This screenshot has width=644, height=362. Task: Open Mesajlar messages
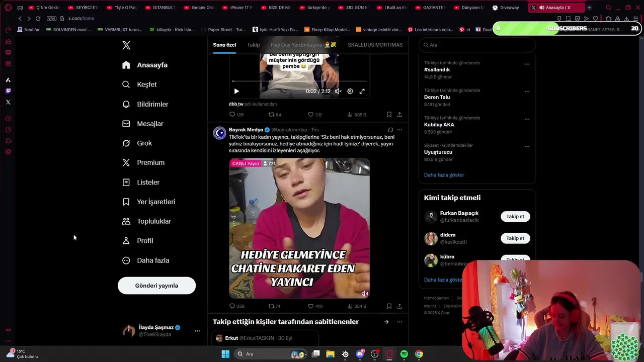click(143, 124)
